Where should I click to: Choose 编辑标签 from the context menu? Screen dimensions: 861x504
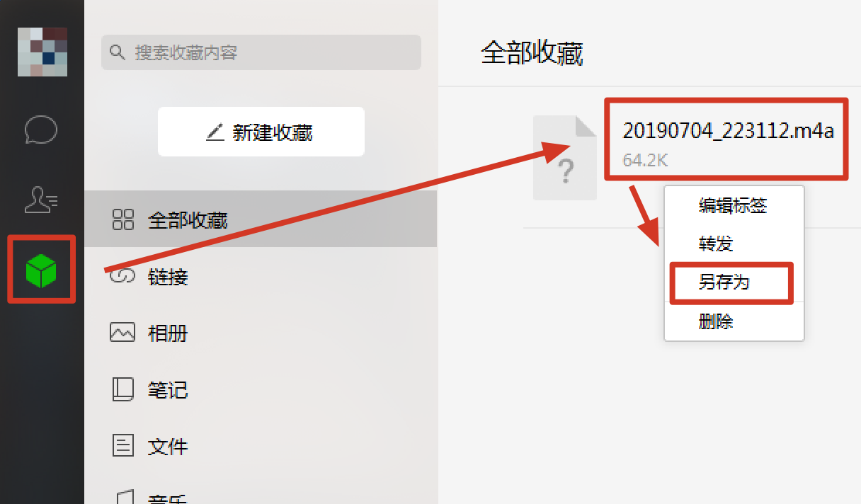click(734, 205)
